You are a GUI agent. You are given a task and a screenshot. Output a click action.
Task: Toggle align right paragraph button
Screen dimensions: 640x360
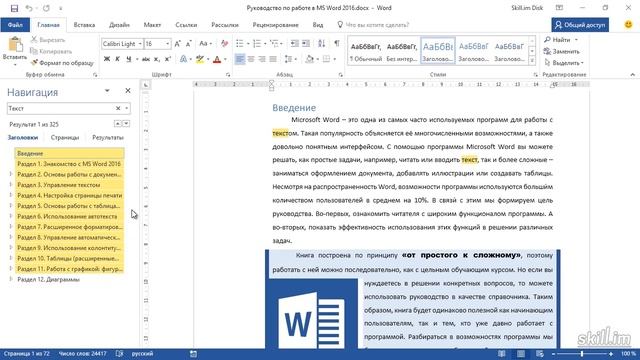click(262, 60)
